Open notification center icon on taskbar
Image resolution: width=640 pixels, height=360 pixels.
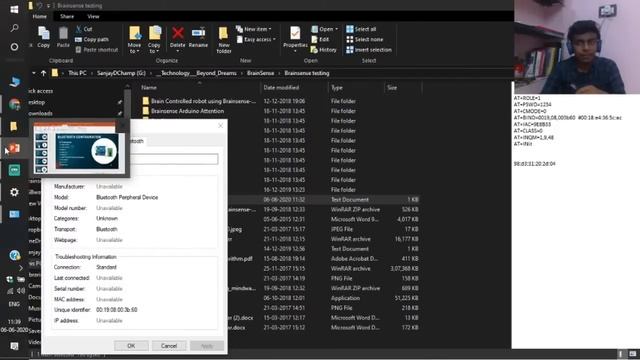14,346
